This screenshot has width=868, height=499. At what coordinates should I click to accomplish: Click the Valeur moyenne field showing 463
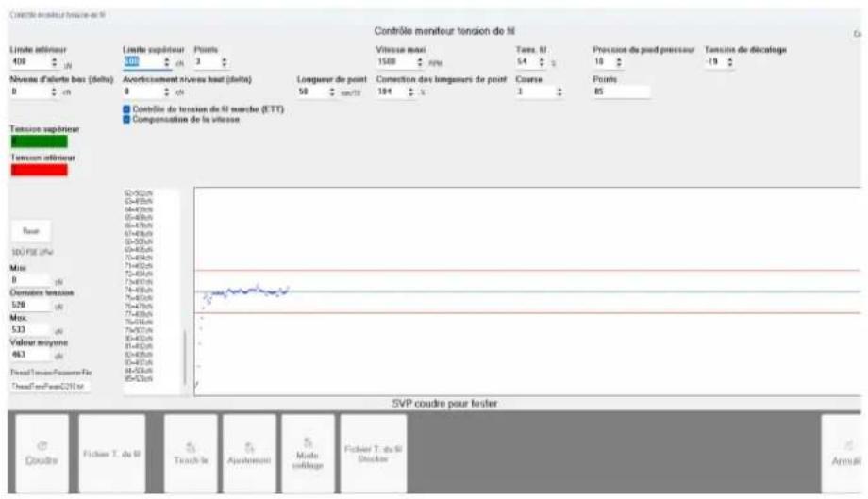30,355
